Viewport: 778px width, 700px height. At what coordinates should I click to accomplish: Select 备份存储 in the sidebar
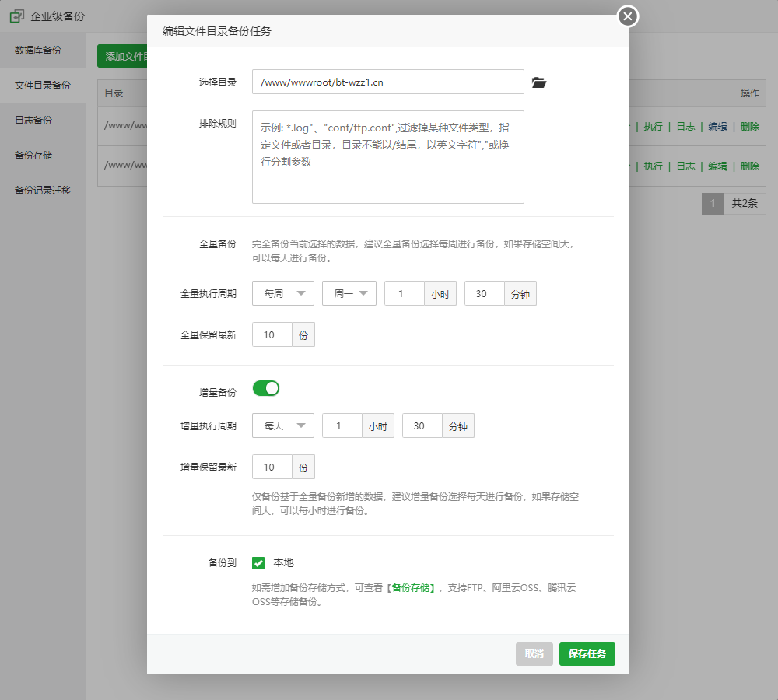[33, 156]
